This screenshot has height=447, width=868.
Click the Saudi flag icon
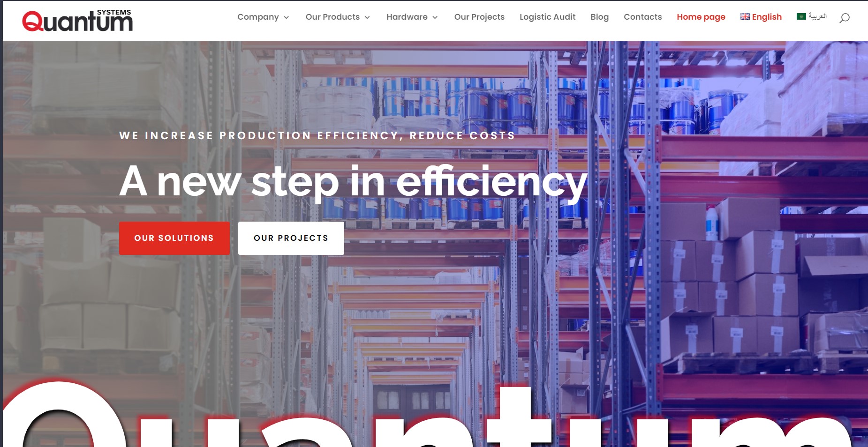[801, 16]
